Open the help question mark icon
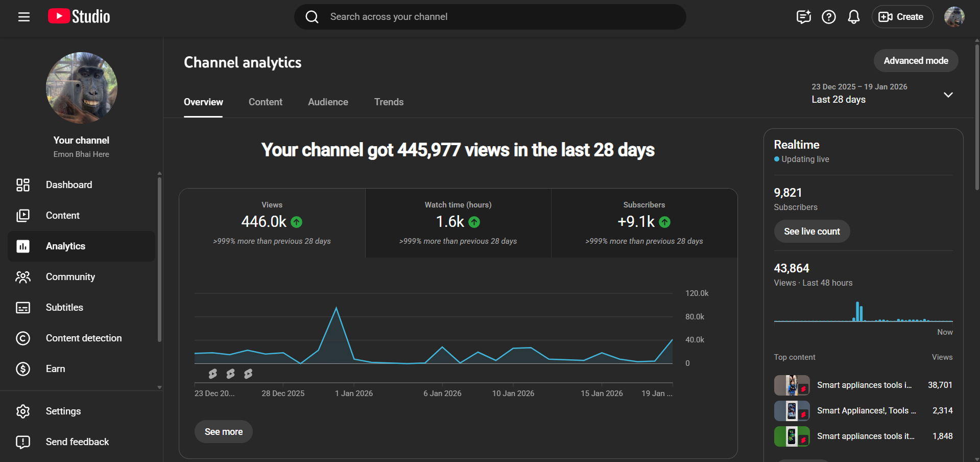 coord(828,17)
